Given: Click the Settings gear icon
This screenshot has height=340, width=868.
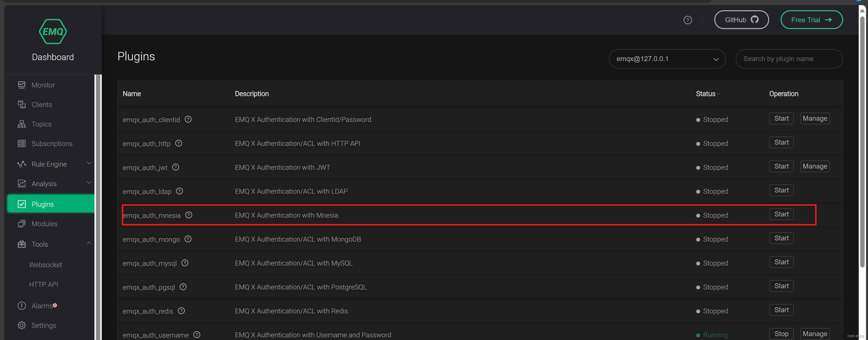Looking at the screenshot, I should [x=21, y=325].
